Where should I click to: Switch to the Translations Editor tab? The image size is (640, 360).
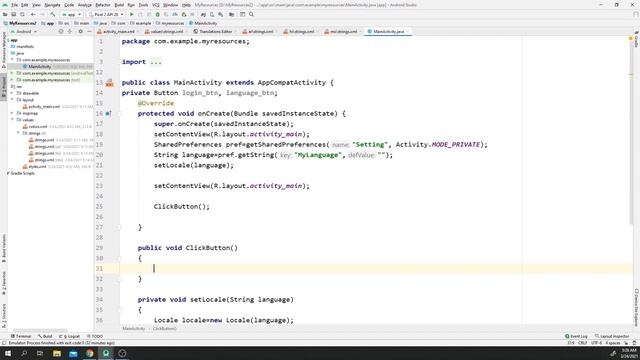pos(213,31)
